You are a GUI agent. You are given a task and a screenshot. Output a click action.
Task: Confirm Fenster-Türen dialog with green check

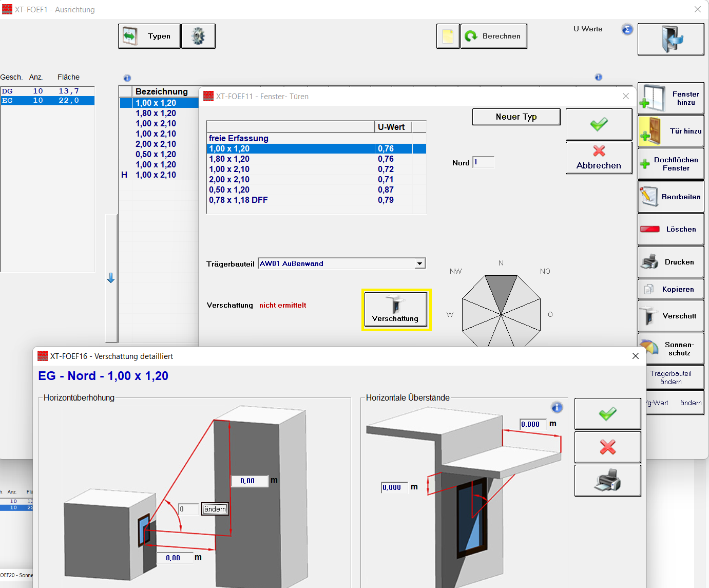tap(599, 124)
